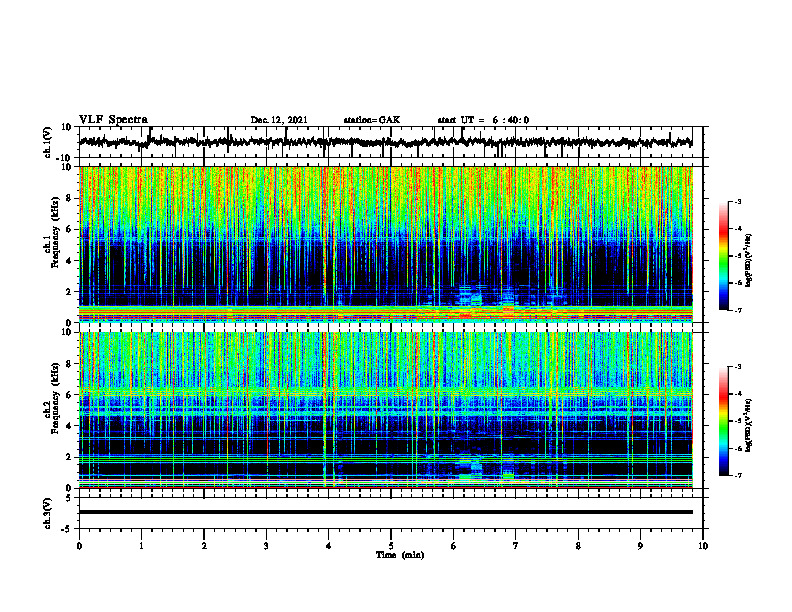Click the '-7' label on ch.1 color bar
The image size is (792, 612).
738,310
